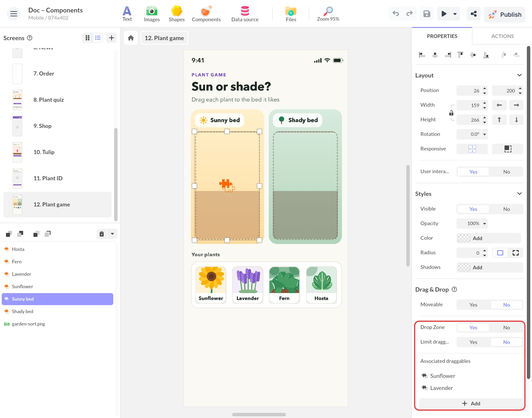This screenshot has width=532, height=418.
Task: Publish the project
Action: click(x=504, y=14)
